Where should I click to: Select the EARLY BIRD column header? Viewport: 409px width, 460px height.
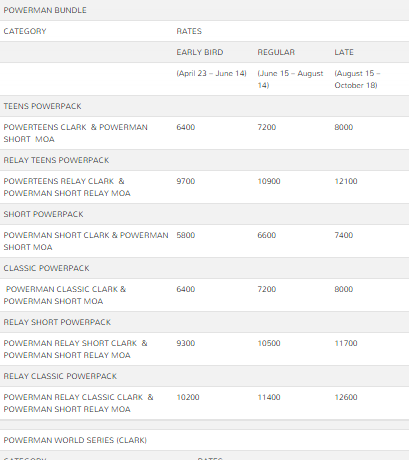[x=200, y=52]
